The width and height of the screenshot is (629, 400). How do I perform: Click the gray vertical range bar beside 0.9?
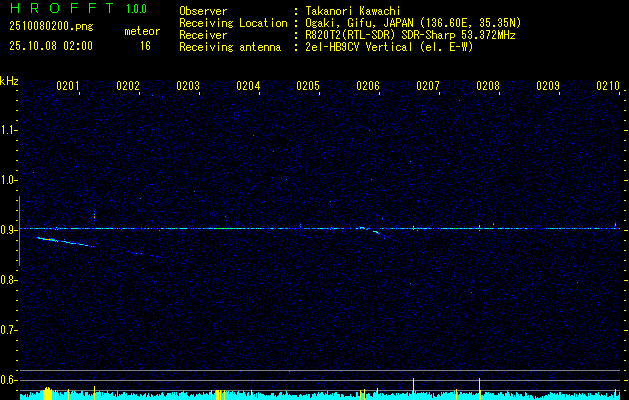(x=19, y=231)
